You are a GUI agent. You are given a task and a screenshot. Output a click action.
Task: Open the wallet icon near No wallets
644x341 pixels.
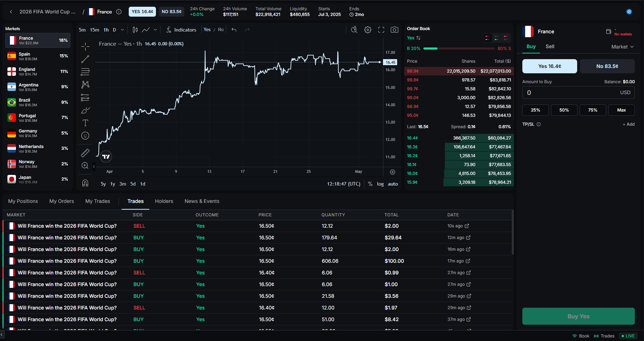click(609, 32)
